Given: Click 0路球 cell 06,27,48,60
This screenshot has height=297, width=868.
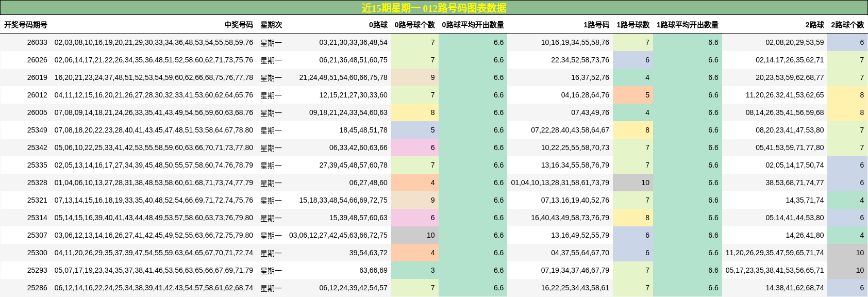Looking at the screenshot, I should click(368, 183).
